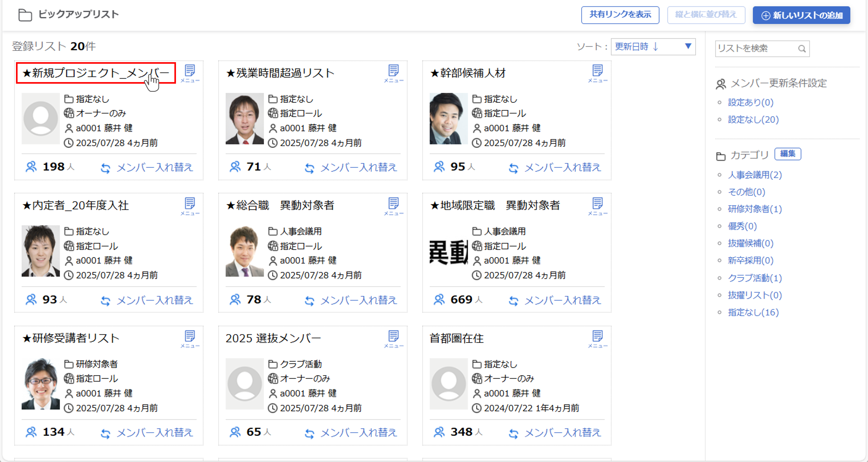Click the magnifier icon in list search
868x462 pixels.
802,49
